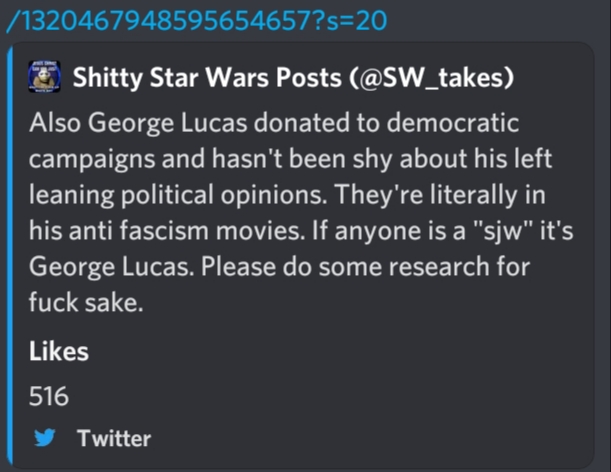
Task: Click "Please do some research for" text
Action: coord(366,267)
